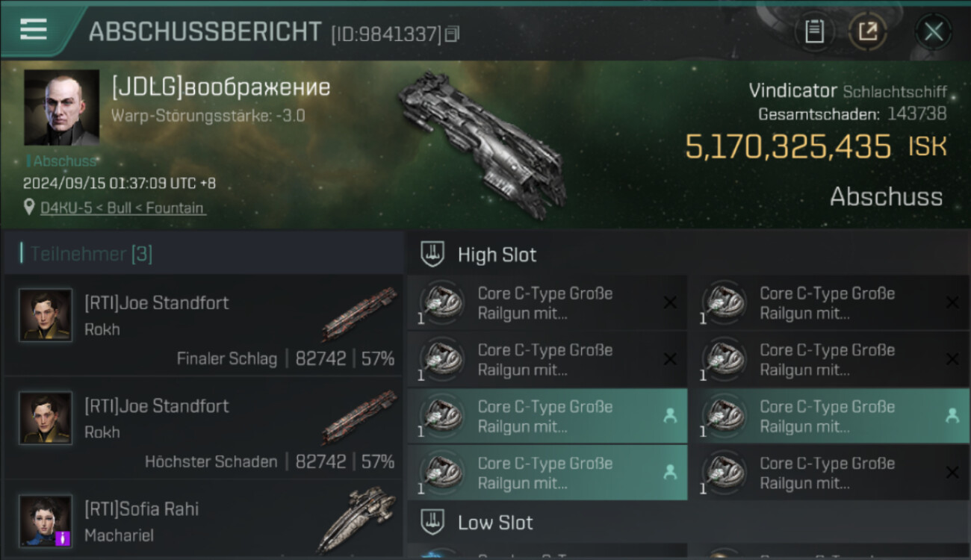Open Joe Standfort Finaler Schlag entry
Viewport: 971px width, 560px height.
point(203,325)
